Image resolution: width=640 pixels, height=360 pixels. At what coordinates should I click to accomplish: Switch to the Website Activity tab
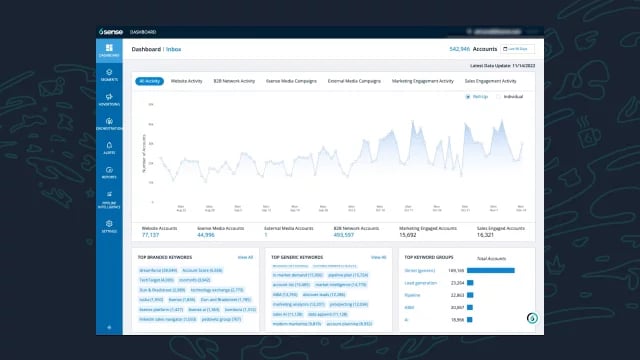187,81
